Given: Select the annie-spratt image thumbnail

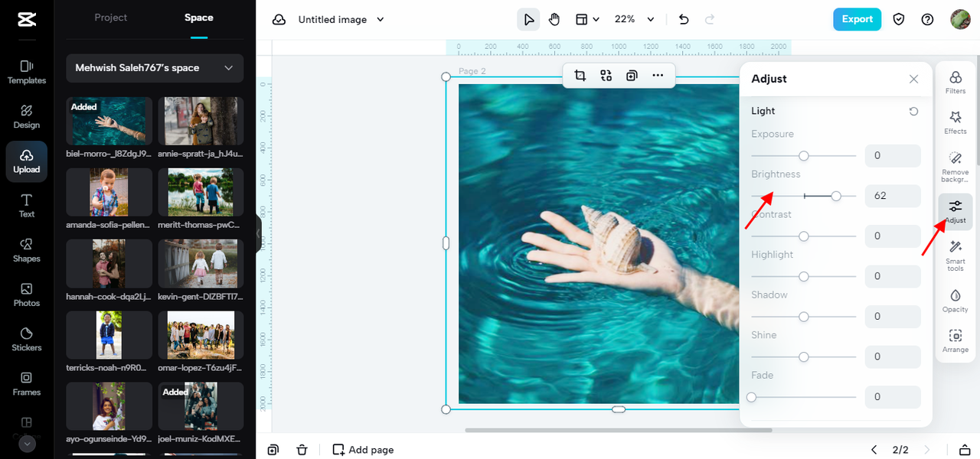Looking at the screenshot, I should click(201, 121).
